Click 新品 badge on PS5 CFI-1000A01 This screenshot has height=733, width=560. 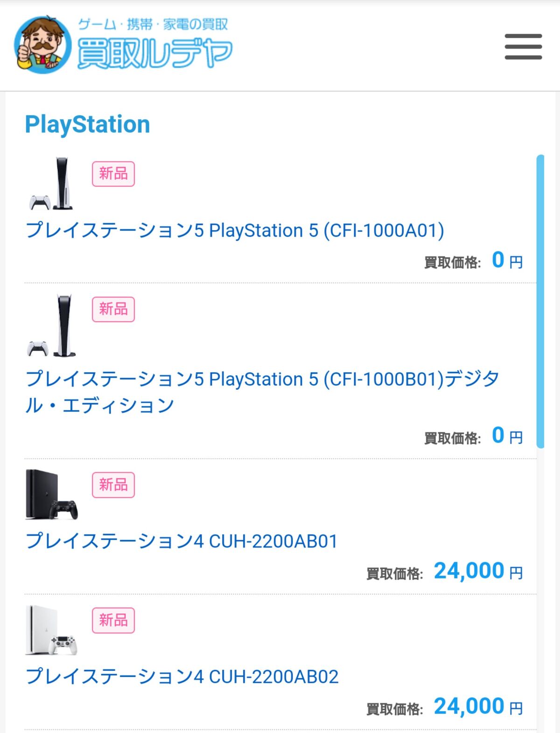tap(113, 174)
